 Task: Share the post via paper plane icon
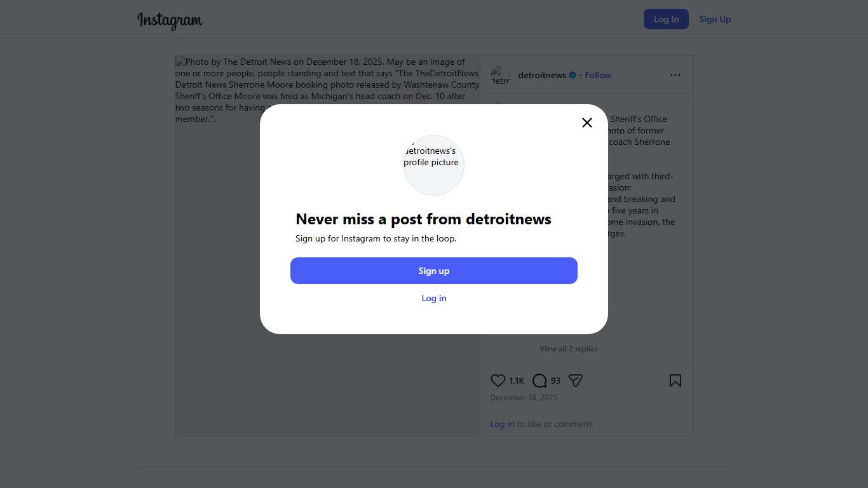[x=576, y=381]
